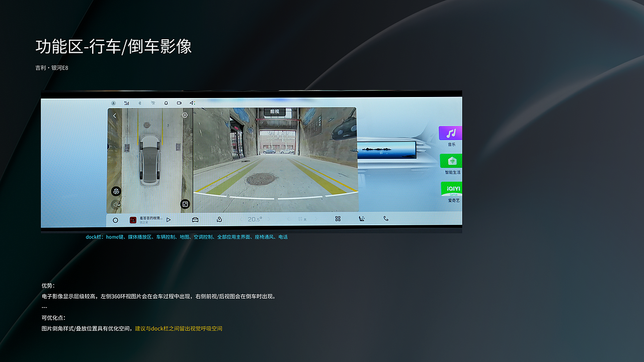The height and width of the screenshot is (362, 644).
Task: Launch the 音乐 music app
Action: tap(451, 136)
